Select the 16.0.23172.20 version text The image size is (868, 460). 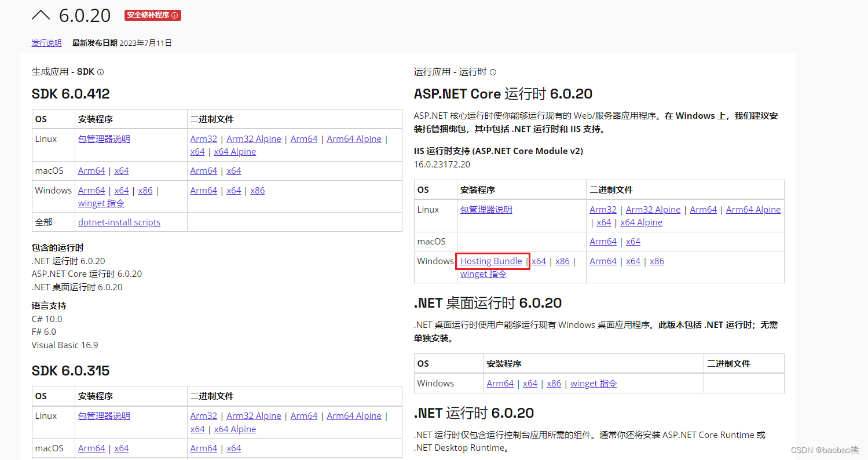[442, 165]
